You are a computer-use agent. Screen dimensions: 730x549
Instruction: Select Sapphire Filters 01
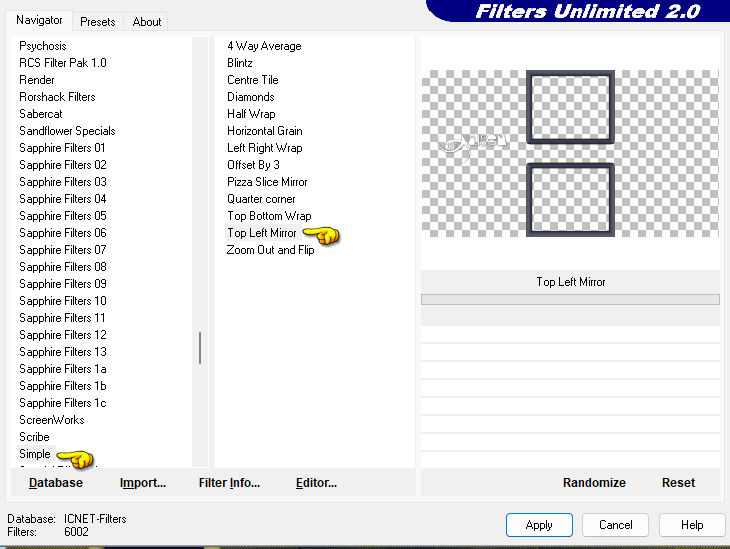coord(62,148)
